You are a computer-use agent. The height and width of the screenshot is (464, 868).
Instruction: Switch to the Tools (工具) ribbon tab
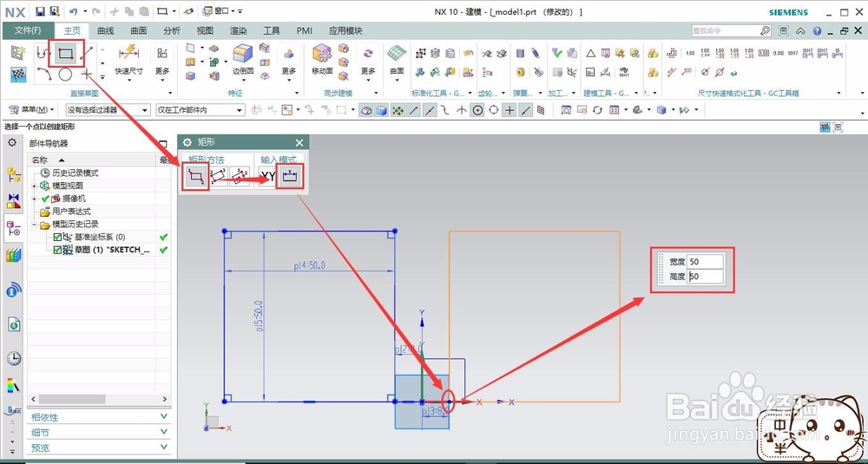pos(271,31)
